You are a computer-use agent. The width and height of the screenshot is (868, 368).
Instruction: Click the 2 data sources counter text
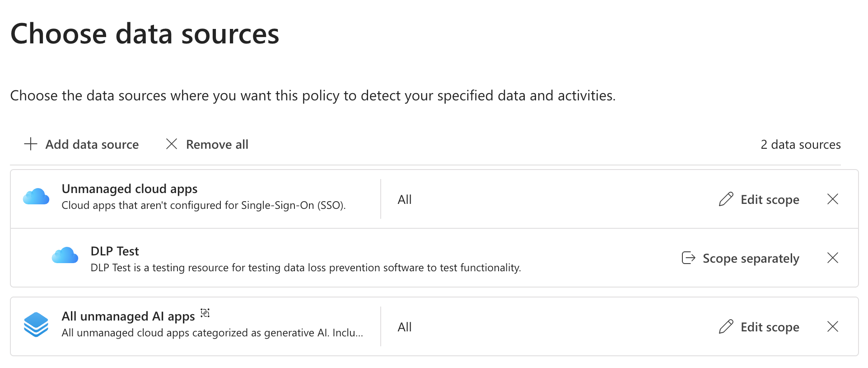pos(800,144)
